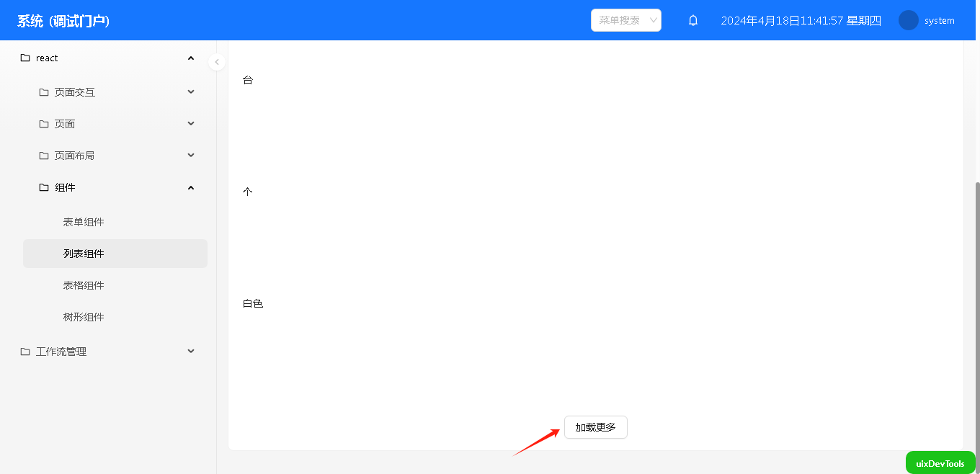Click the 加载更多 button
The image size is (980, 474).
tap(596, 427)
